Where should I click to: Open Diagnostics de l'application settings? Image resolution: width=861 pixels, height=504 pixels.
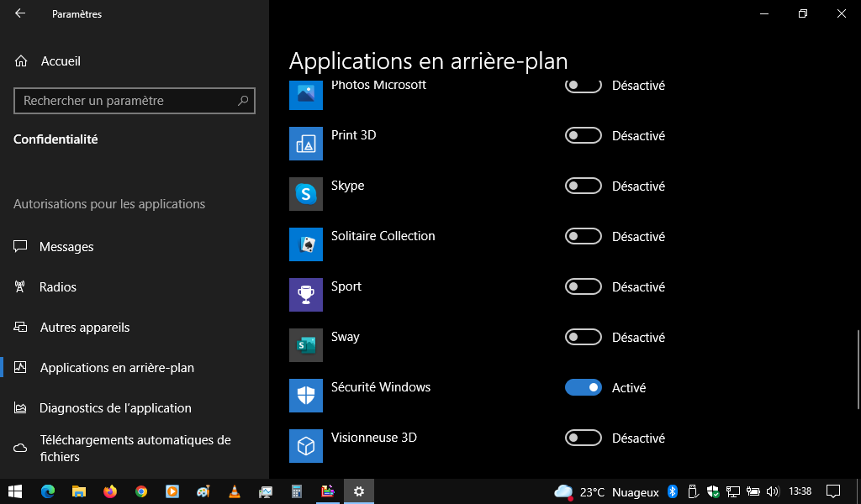(x=115, y=408)
